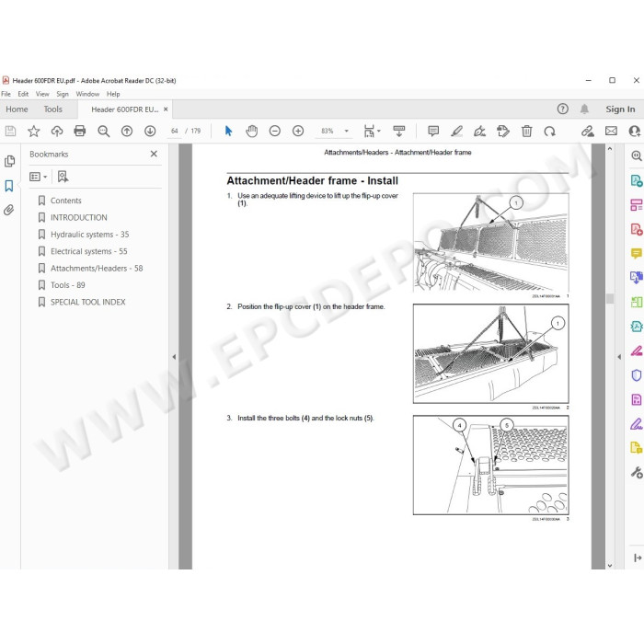Switch to the Tools tab
Image resolution: width=644 pixels, height=644 pixels.
pos(53,109)
